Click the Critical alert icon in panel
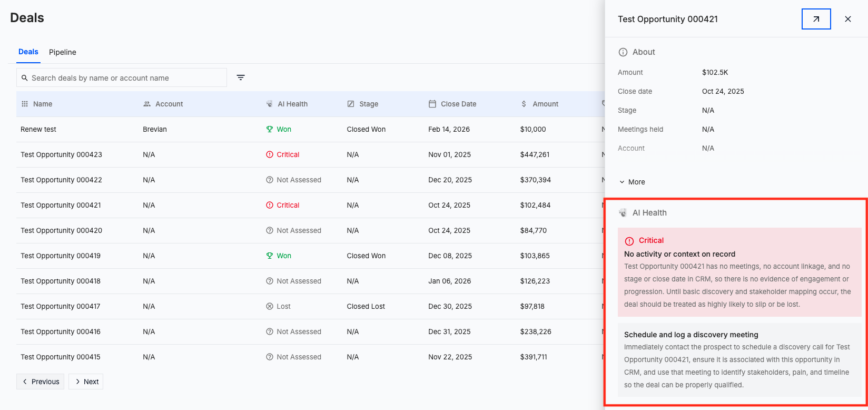 coord(629,241)
